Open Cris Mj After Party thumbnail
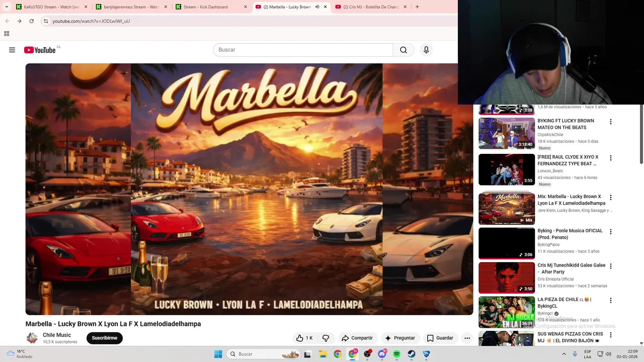Screen dimensions: 644x362 pyautogui.click(x=507, y=278)
